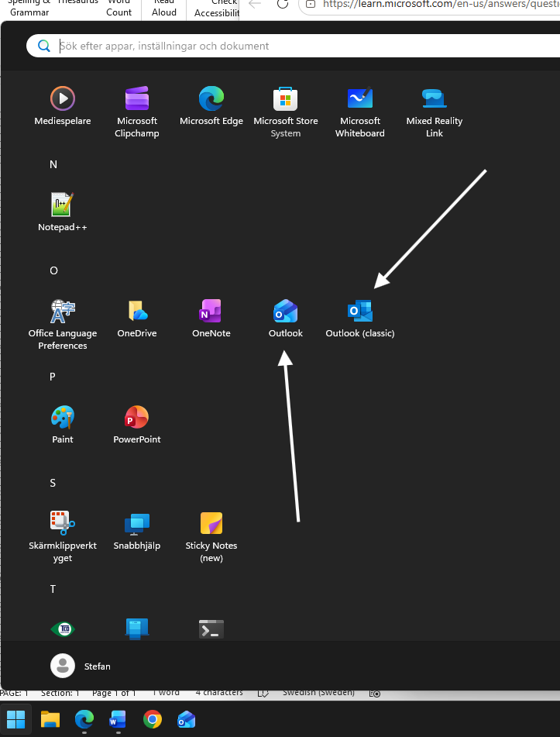Viewport: 560px width, 737px height.
Task: Click Swedish (Sweden) language in status bar
Action: pos(318,693)
